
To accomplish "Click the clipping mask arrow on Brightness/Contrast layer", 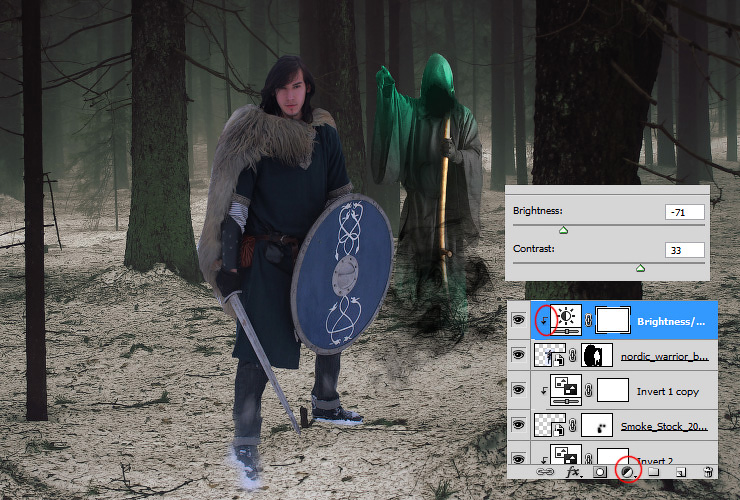I will pyautogui.click(x=544, y=321).
